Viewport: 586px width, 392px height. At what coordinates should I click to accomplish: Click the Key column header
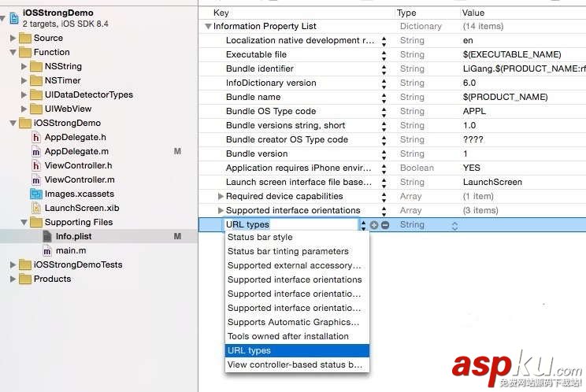[221, 13]
